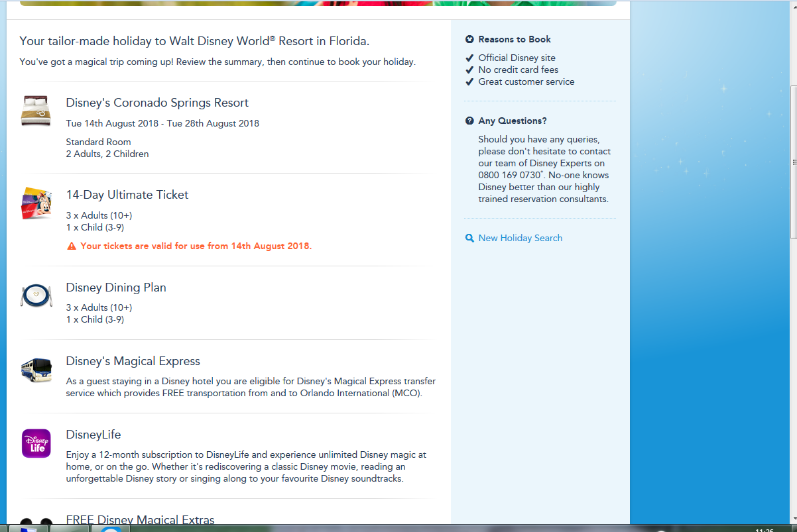Click the 14-Day Ultimate Ticket heading
The image size is (797, 532).
click(x=127, y=195)
